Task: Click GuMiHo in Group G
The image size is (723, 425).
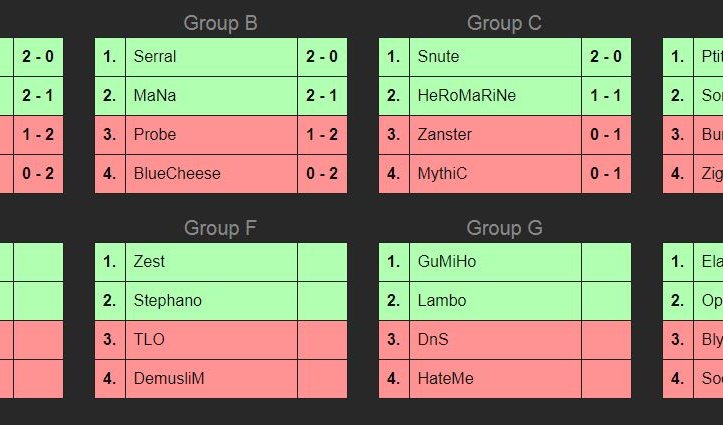Action: click(x=447, y=262)
